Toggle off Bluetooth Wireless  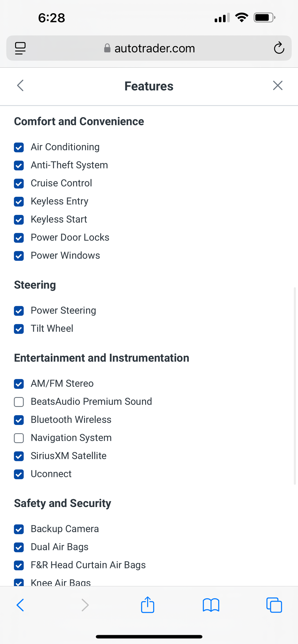[19, 420]
